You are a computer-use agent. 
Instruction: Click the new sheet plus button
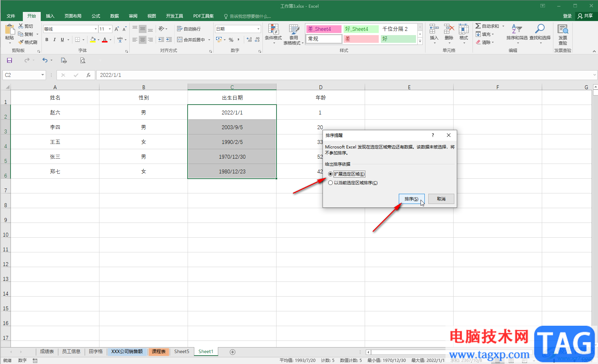coord(233,352)
